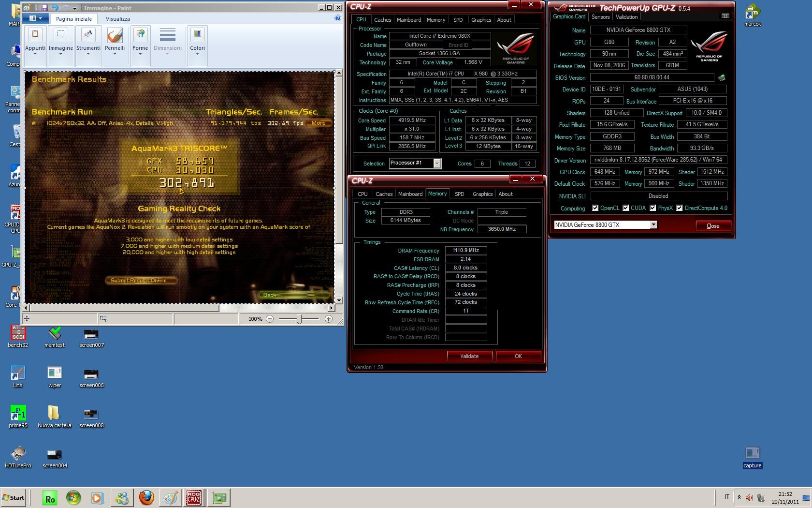812x508 pixels.
Task: Click the Save icon in Paint's title bar
Action: pyautogui.click(x=44, y=8)
